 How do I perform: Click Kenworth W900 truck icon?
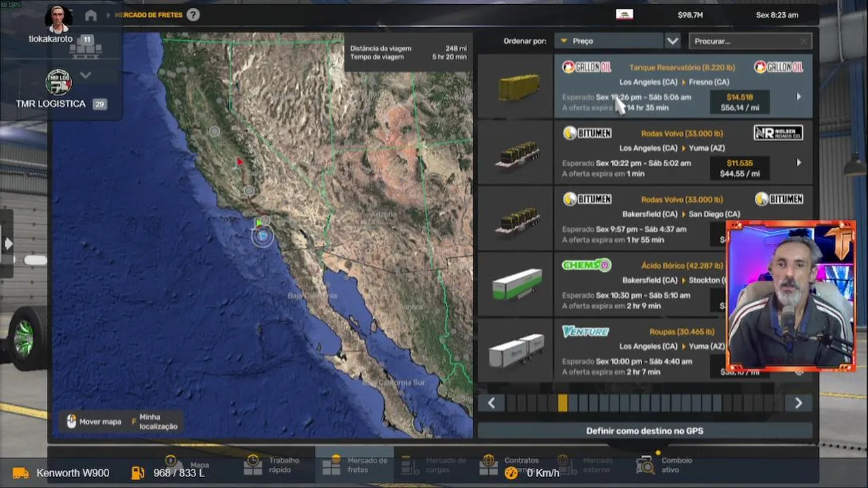pos(21,473)
